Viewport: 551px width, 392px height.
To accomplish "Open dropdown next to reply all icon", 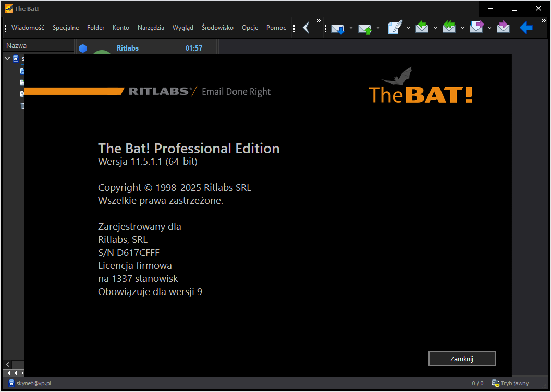I will (x=462, y=28).
